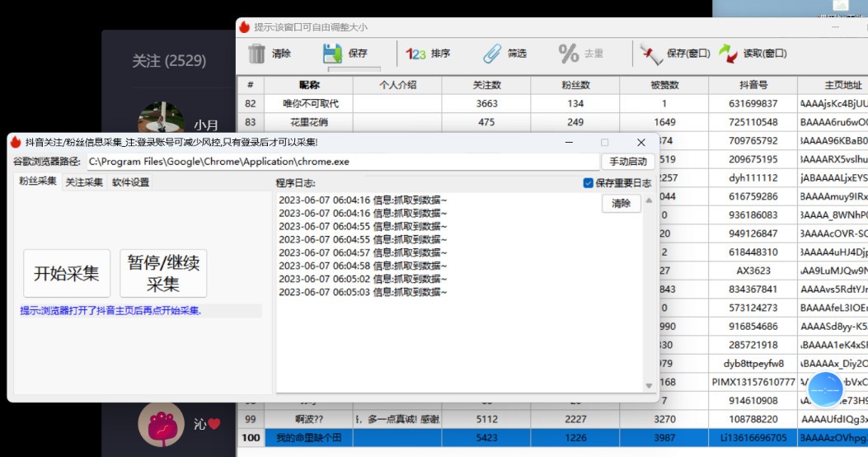Viewport: 868px width, 457px height.
Task: Open the 软件设置 tab
Action: (x=130, y=181)
